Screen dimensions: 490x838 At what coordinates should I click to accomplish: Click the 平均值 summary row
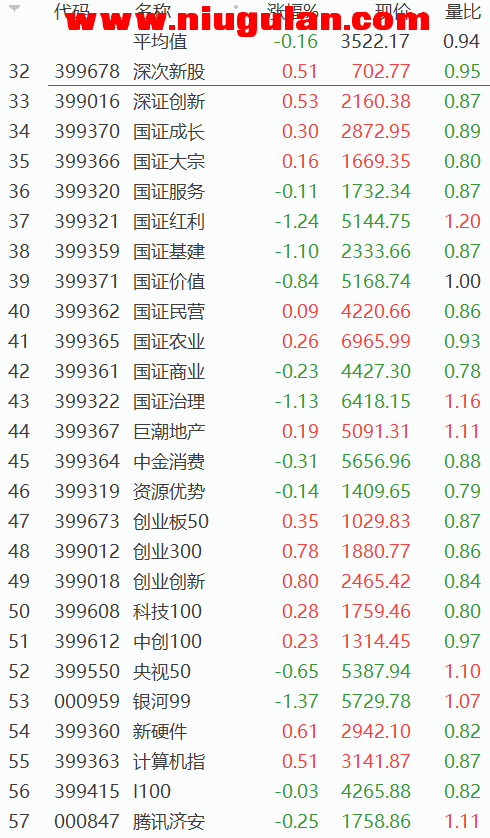click(x=245, y=41)
